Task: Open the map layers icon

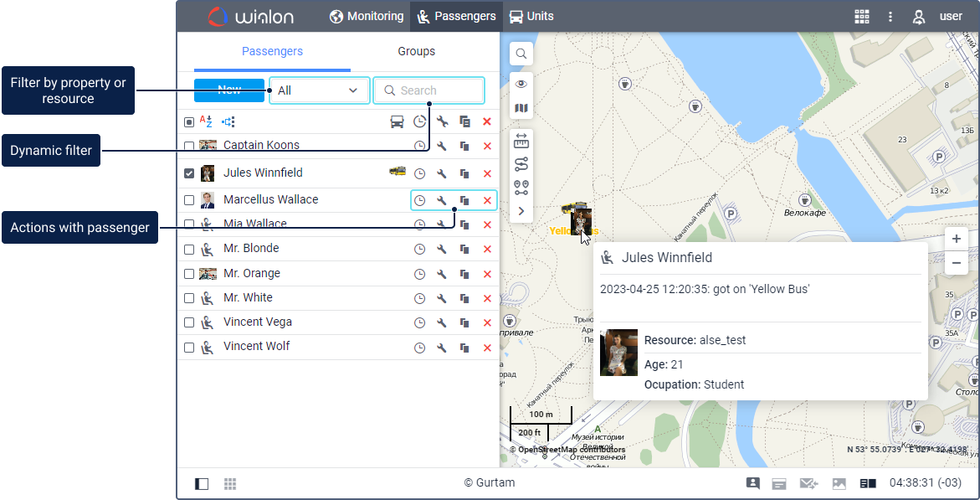Action: coord(521,109)
